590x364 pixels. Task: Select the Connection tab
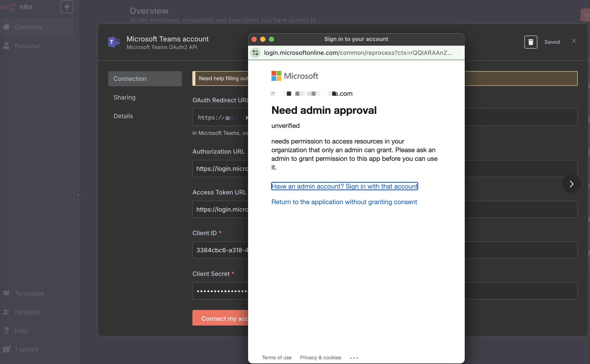click(x=145, y=79)
